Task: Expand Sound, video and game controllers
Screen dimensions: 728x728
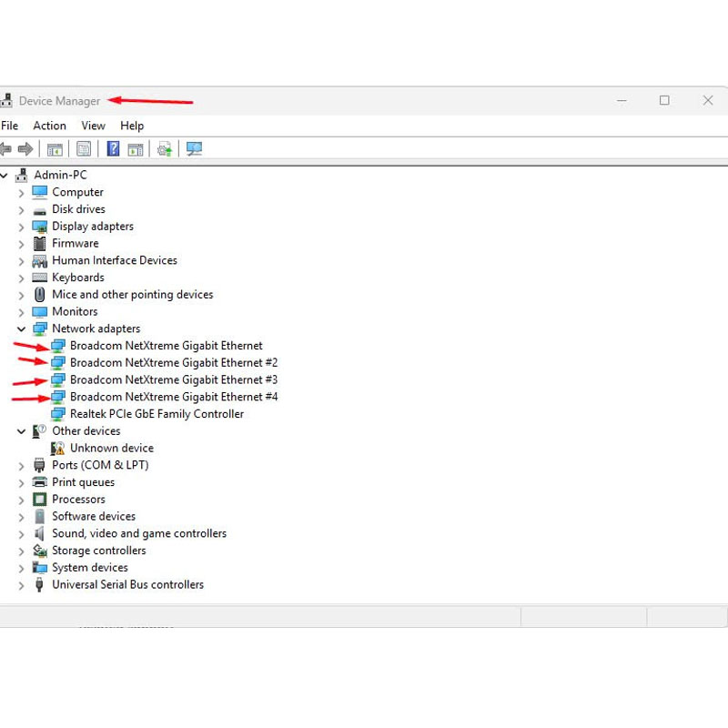Action: tap(21, 535)
